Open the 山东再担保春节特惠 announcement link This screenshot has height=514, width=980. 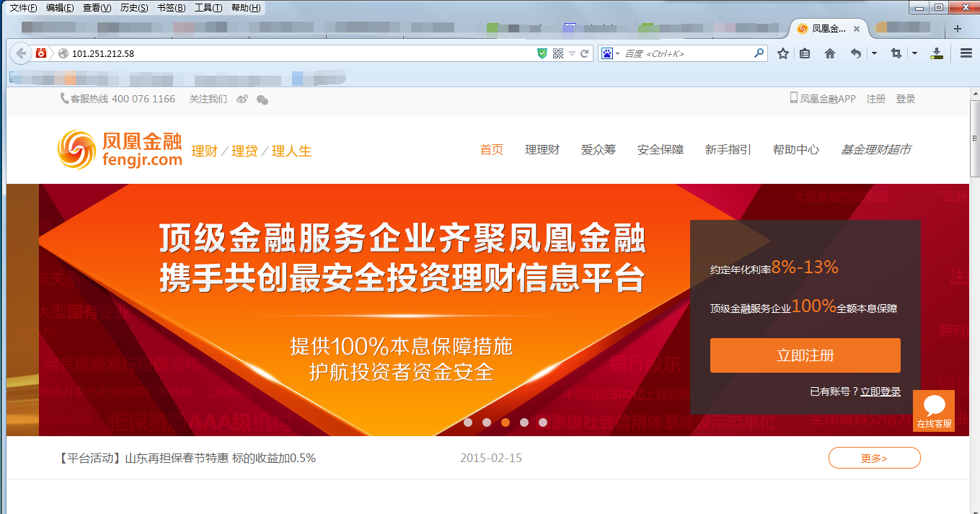pos(186,458)
